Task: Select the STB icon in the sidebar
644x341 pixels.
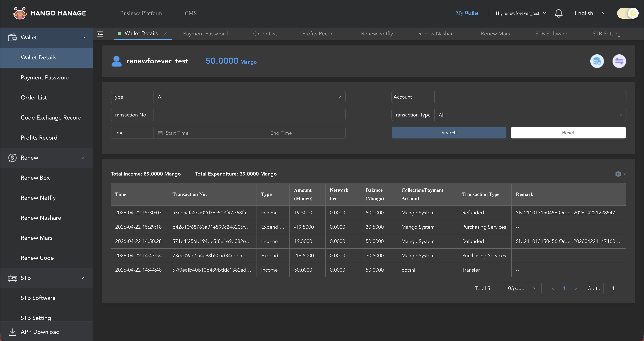Action: pyautogui.click(x=13, y=278)
